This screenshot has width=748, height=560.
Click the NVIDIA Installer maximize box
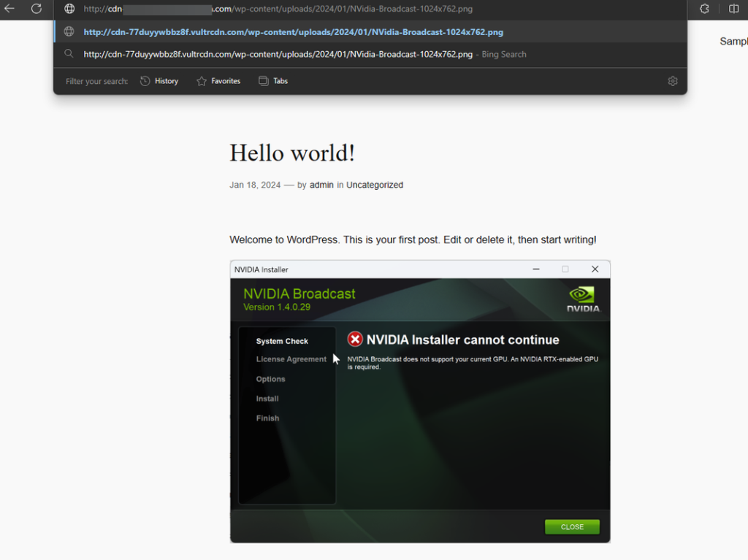565,269
